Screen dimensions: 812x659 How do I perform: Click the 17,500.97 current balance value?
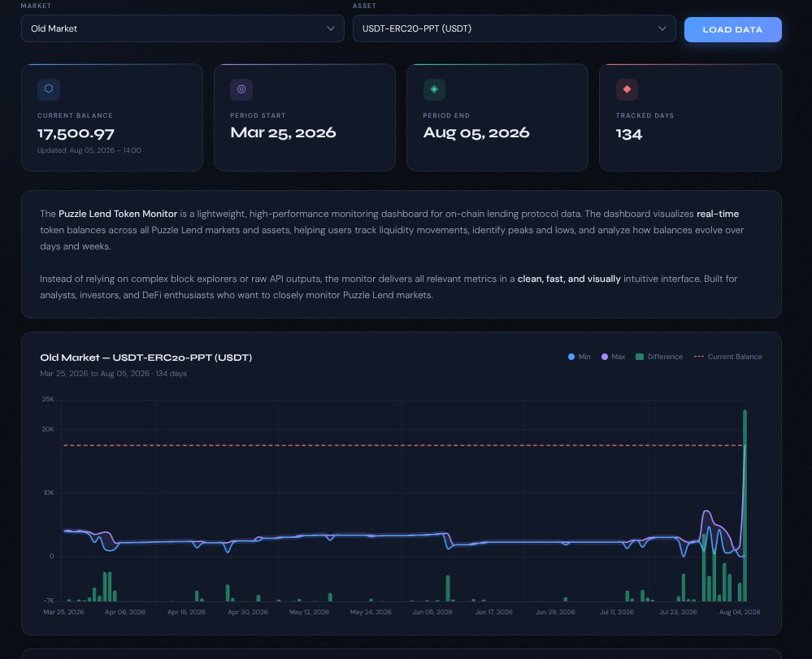coord(76,133)
